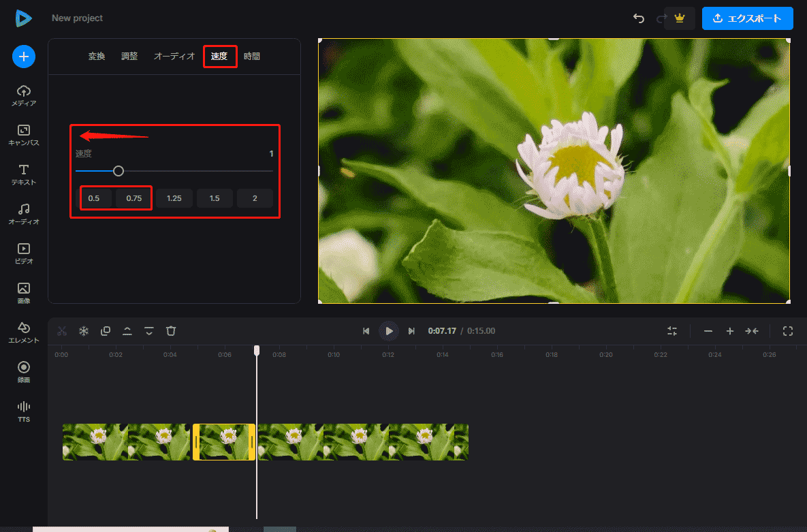Open the キャンバス canvas panel
Image resolution: width=807 pixels, height=532 pixels.
point(24,136)
